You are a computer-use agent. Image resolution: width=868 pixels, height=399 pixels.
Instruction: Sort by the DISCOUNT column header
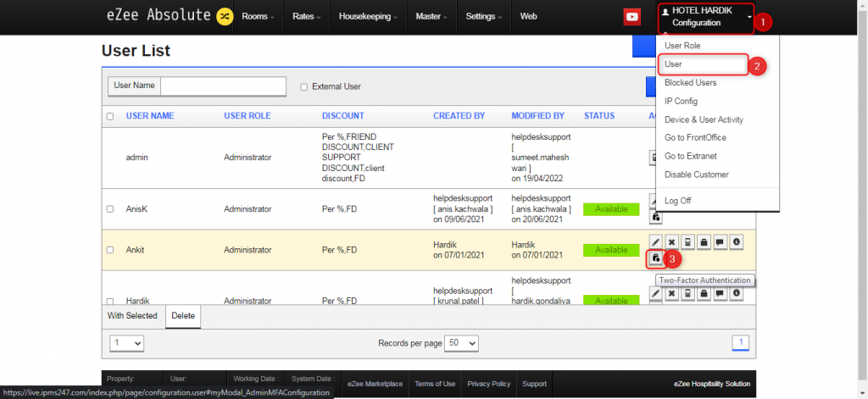pyautogui.click(x=343, y=116)
